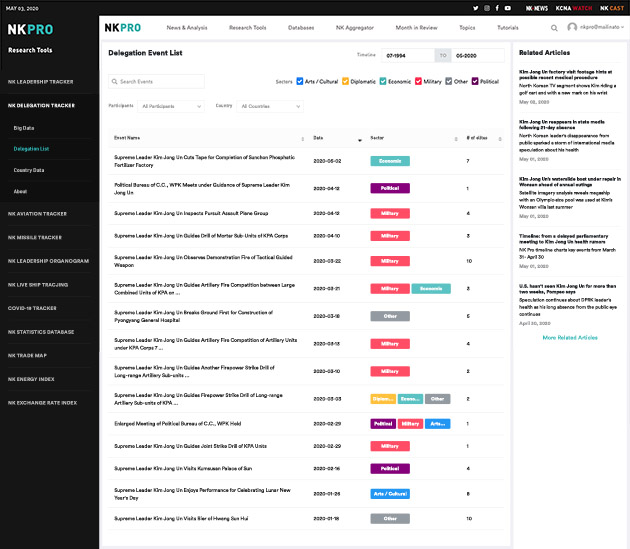Open the YouTube icon in top bar
This screenshot has height=549, width=630.
507,8
